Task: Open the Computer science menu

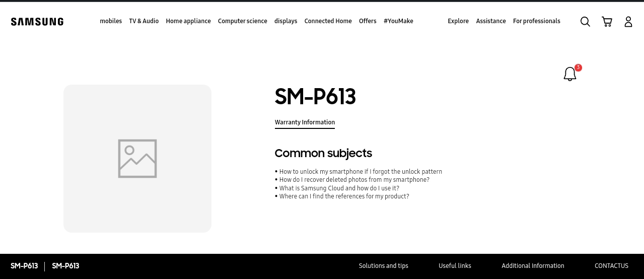Action: click(243, 21)
